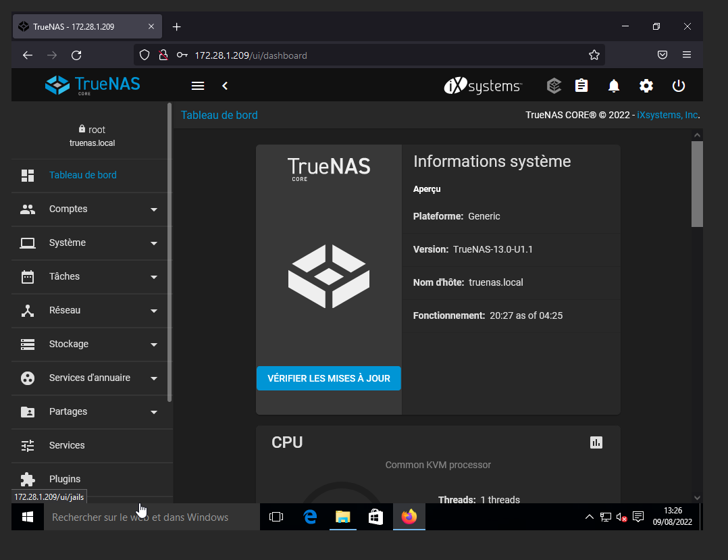Image resolution: width=728 pixels, height=560 pixels.
Task: Open CPU reports chart icon
Action: (x=596, y=442)
